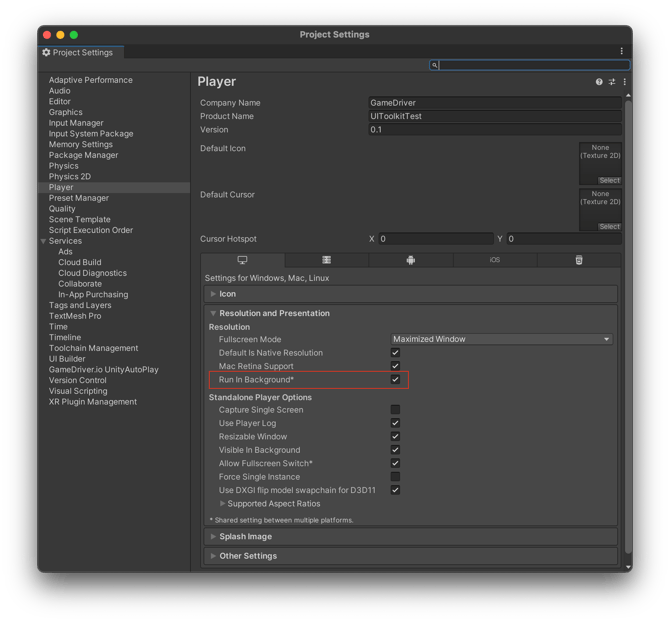Disable the Run In Background checkbox
Image resolution: width=670 pixels, height=622 pixels.
point(395,380)
